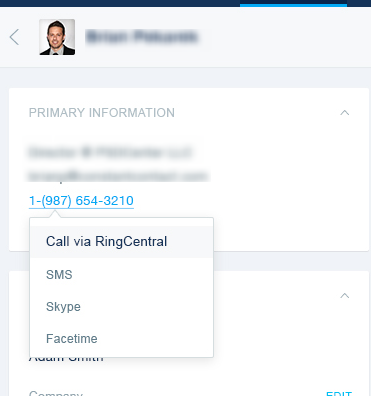Go back using the left arrow
This screenshot has width=371, height=396.
pyautogui.click(x=14, y=37)
